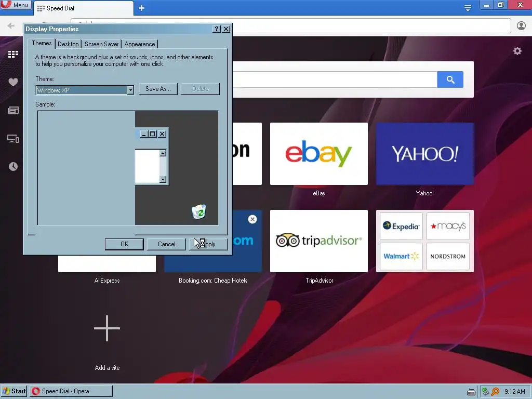Confirm with the OK button
532x399 pixels.
pyautogui.click(x=124, y=244)
